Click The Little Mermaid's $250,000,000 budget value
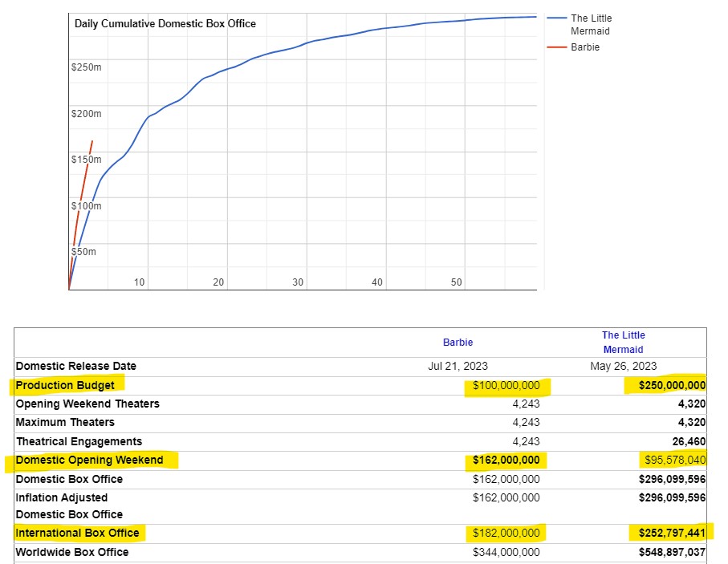The image size is (728, 564). pos(672,386)
